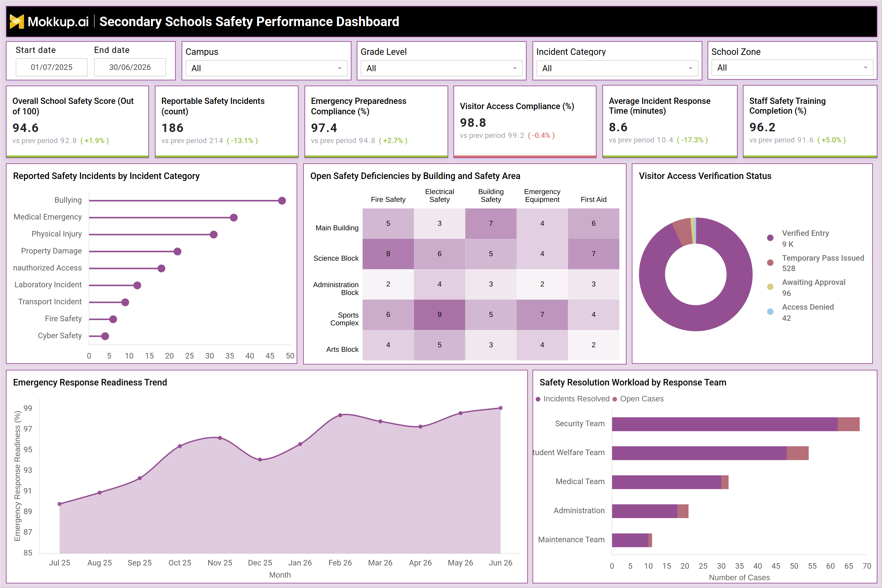Viewport: 882px width, 588px height.
Task: Select the Emergency Preparedness Compliance card
Action: 376,122
